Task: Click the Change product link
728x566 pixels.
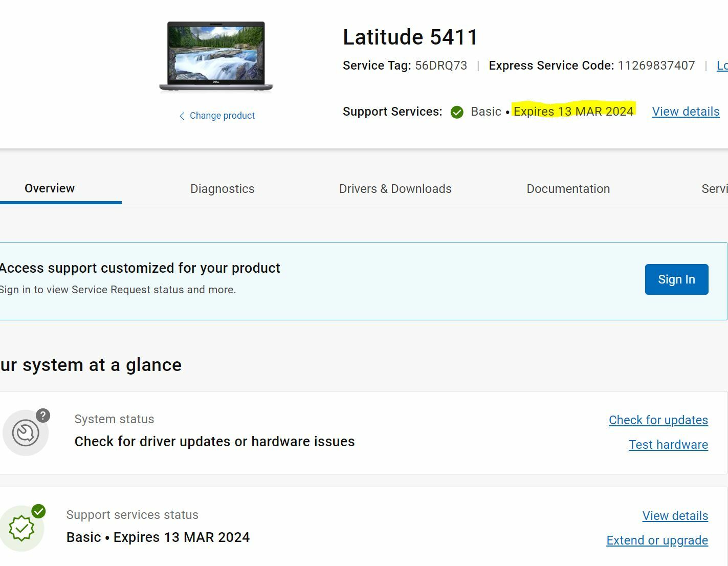Action: click(x=222, y=116)
